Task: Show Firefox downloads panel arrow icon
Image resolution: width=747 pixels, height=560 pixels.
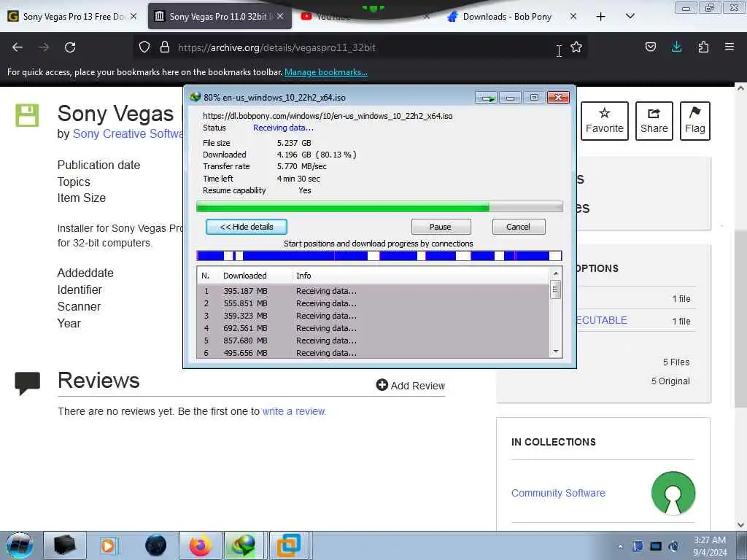Action: 676,47
